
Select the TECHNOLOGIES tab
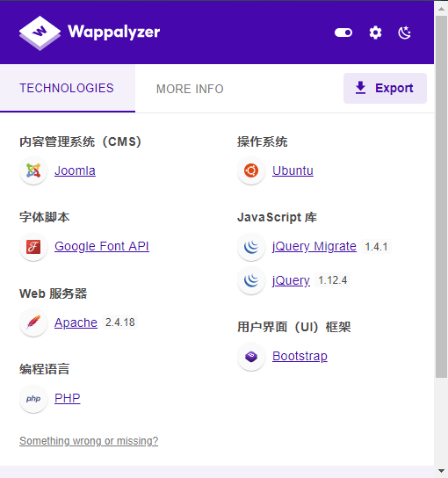pyautogui.click(x=68, y=89)
